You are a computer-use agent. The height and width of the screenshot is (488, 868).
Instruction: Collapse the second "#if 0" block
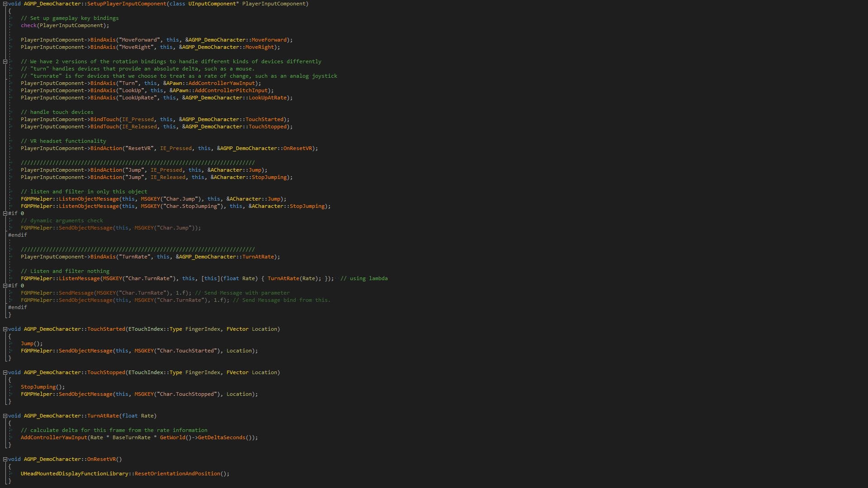[x=5, y=286]
